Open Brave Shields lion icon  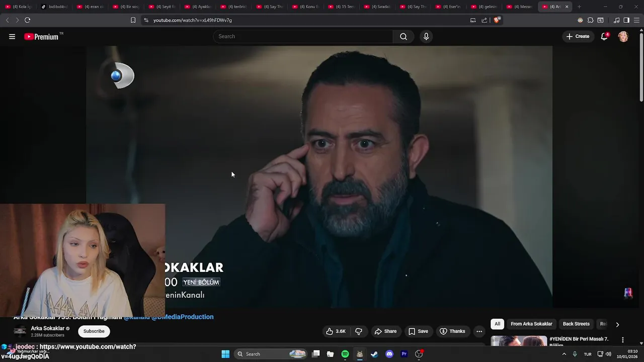497,20
